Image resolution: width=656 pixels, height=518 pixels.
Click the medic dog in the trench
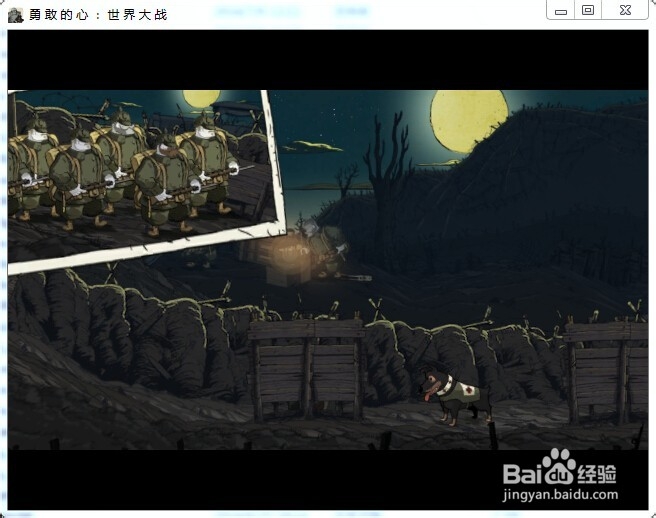tap(455, 397)
